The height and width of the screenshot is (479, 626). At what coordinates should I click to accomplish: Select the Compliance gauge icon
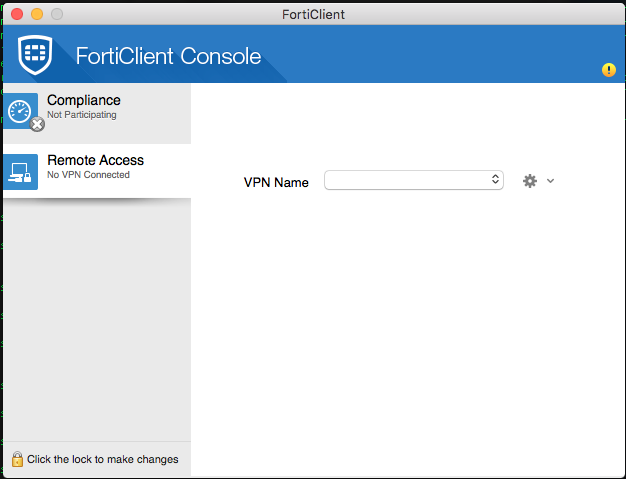20,111
